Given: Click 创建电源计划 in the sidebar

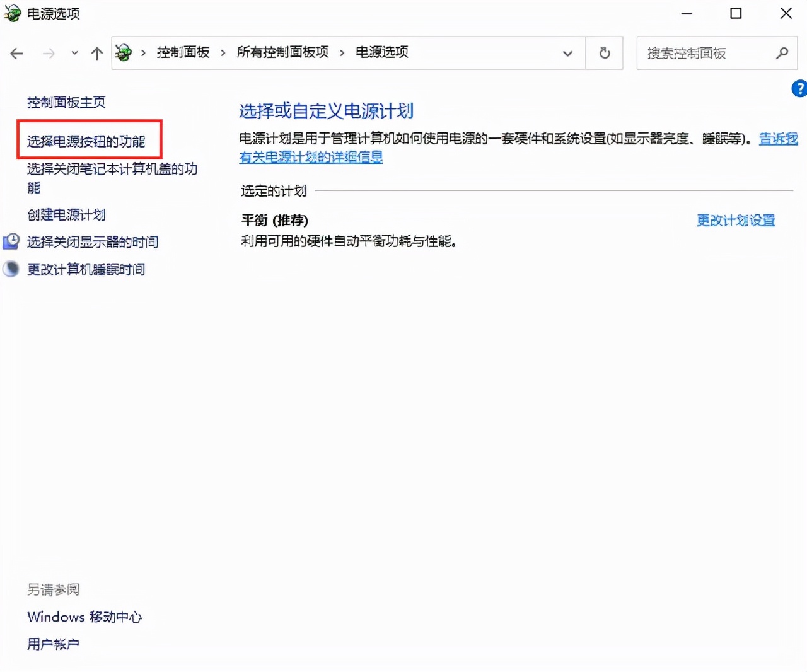Looking at the screenshot, I should pyautogui.click(x=66, y=215).
